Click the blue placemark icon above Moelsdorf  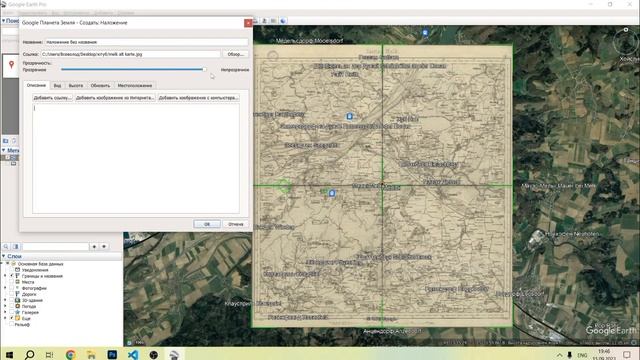(x=425, y=33)
